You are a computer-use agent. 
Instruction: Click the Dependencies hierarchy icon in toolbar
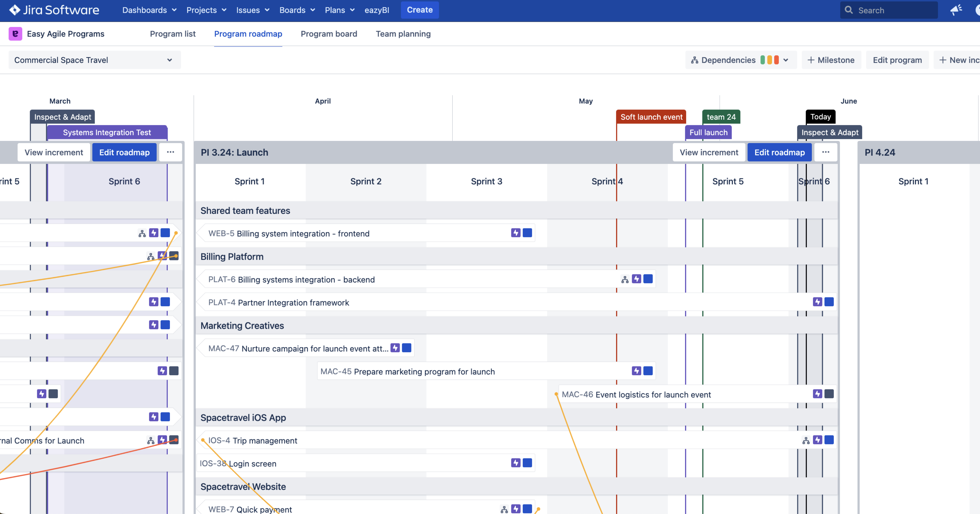pos(695,60)
